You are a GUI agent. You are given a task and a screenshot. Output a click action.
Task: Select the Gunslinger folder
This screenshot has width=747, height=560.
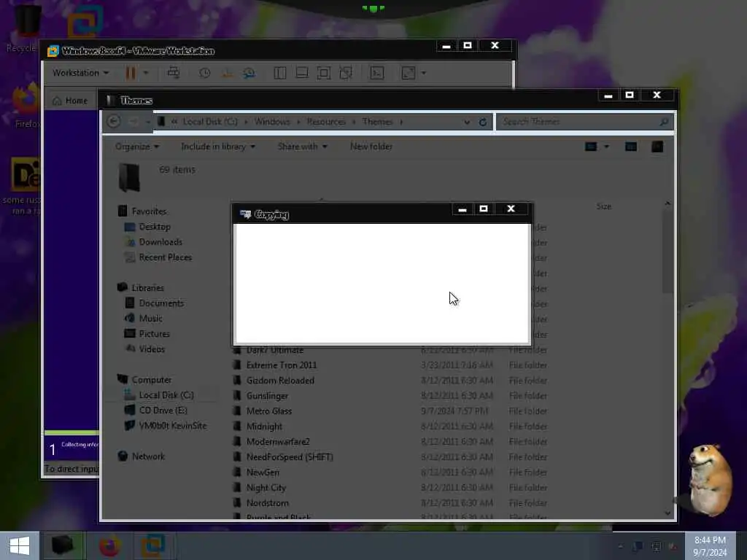pyautogui.click(x=267, y=396)
